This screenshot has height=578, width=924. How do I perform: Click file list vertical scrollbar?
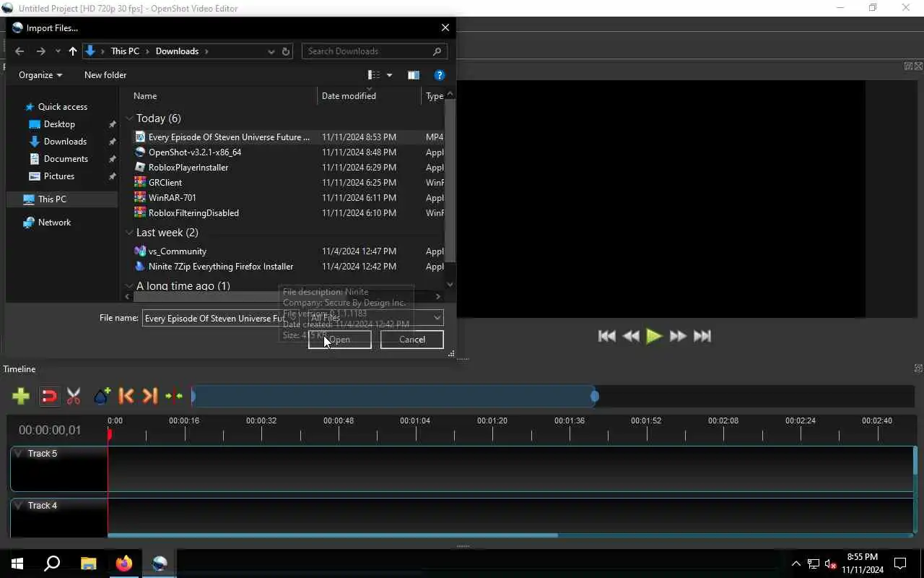pyautogui.click(x=450, y=181)
